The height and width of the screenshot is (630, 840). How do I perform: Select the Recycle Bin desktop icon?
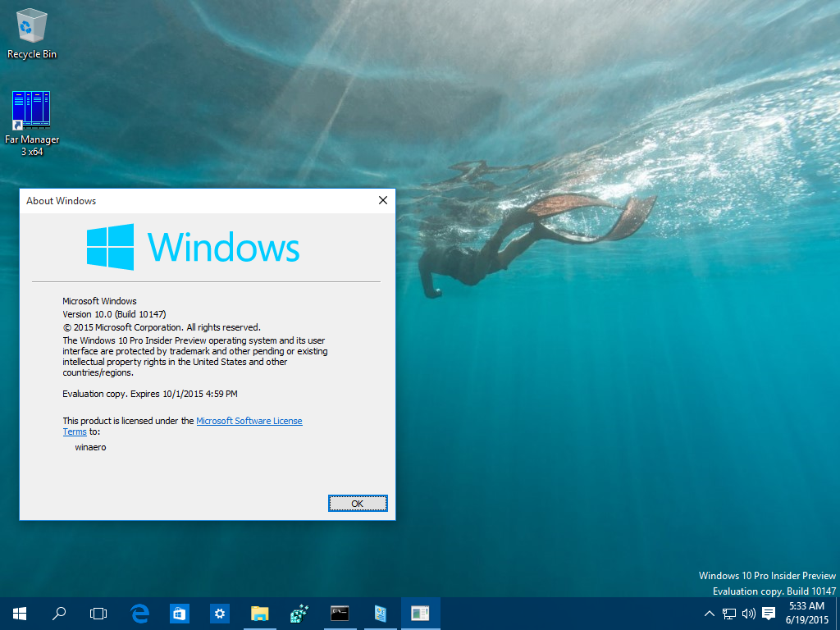[x=32, y=34]
